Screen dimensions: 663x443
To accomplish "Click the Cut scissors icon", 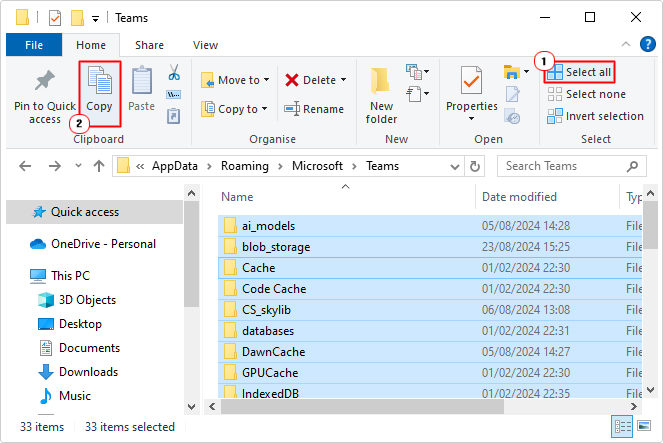I will 174,72.
